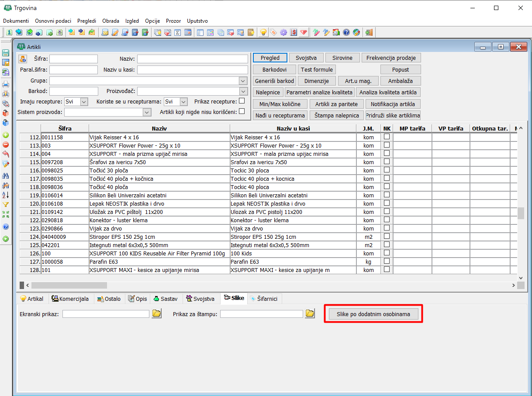Click the printer icon in left sidebar
The width and height of the screenshot is (532, 396).
(x=6, y=84)
